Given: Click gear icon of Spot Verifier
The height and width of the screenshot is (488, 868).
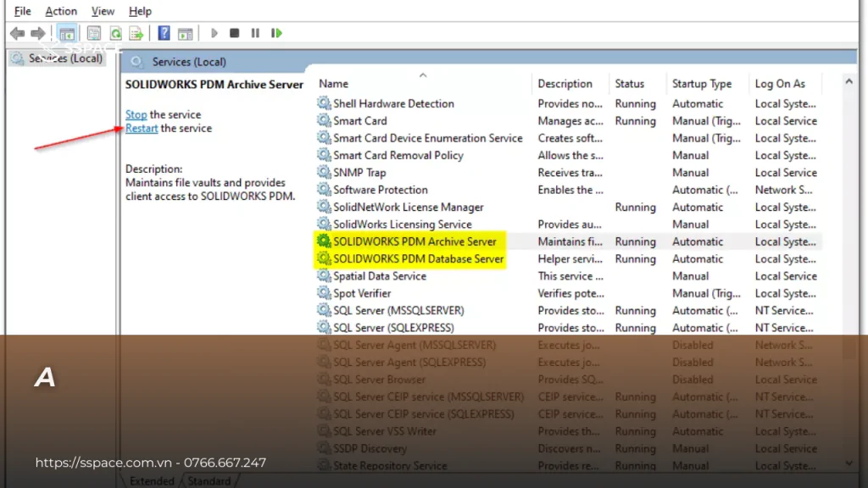Looking at the screenshot, I should (323, 292).
